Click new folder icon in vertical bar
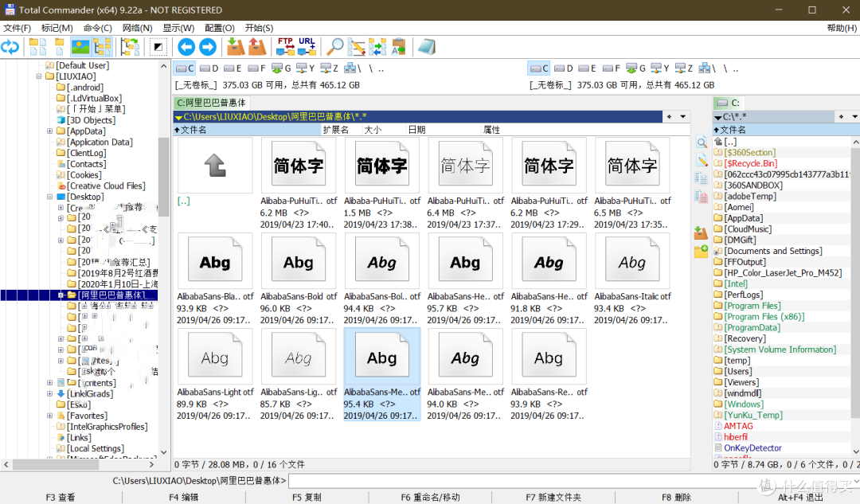 701,252
